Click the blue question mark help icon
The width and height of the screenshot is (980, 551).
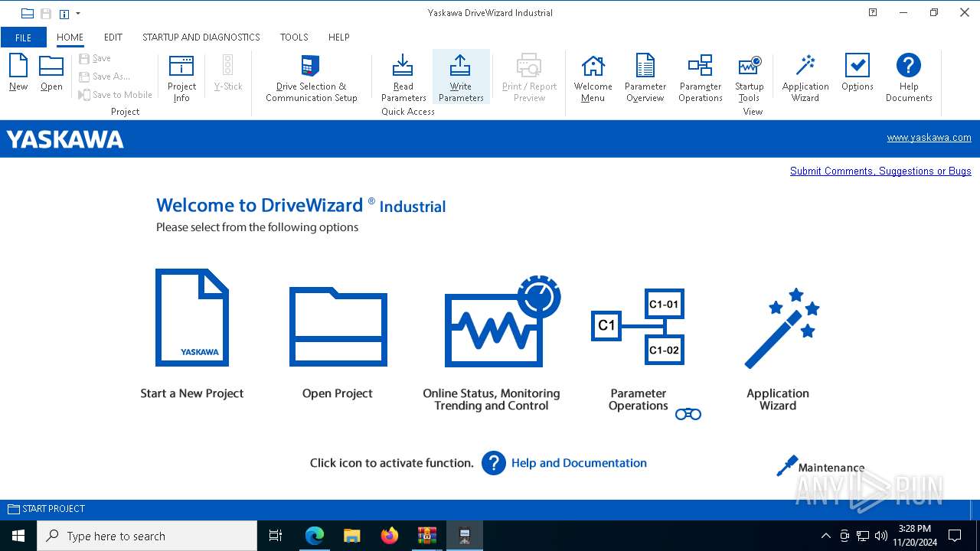[x=494, y=463]
